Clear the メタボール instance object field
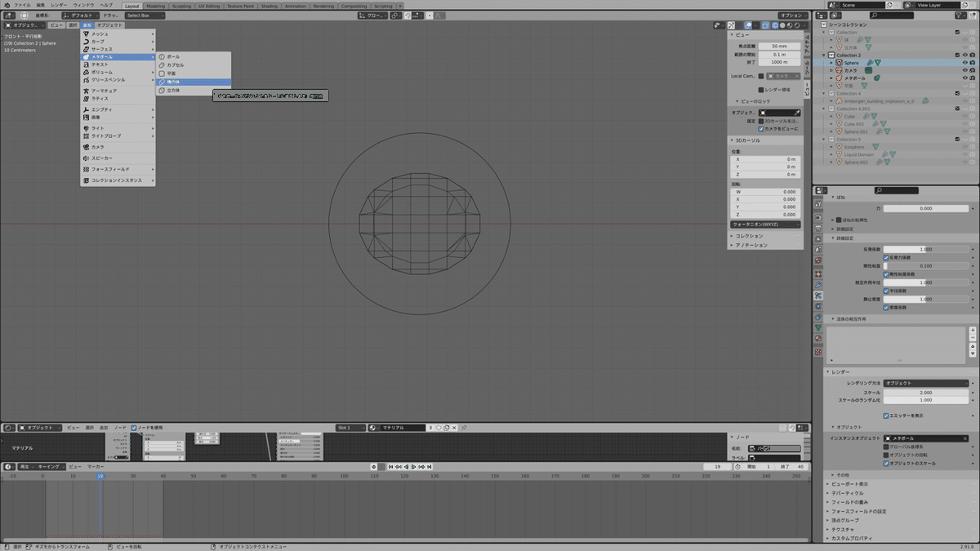This screenshot has width=980, height=551. 964,438
